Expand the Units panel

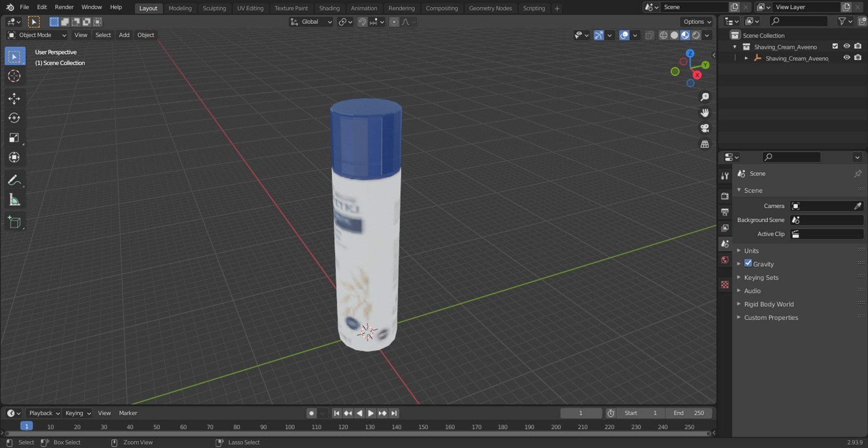(x=751, y=251)
